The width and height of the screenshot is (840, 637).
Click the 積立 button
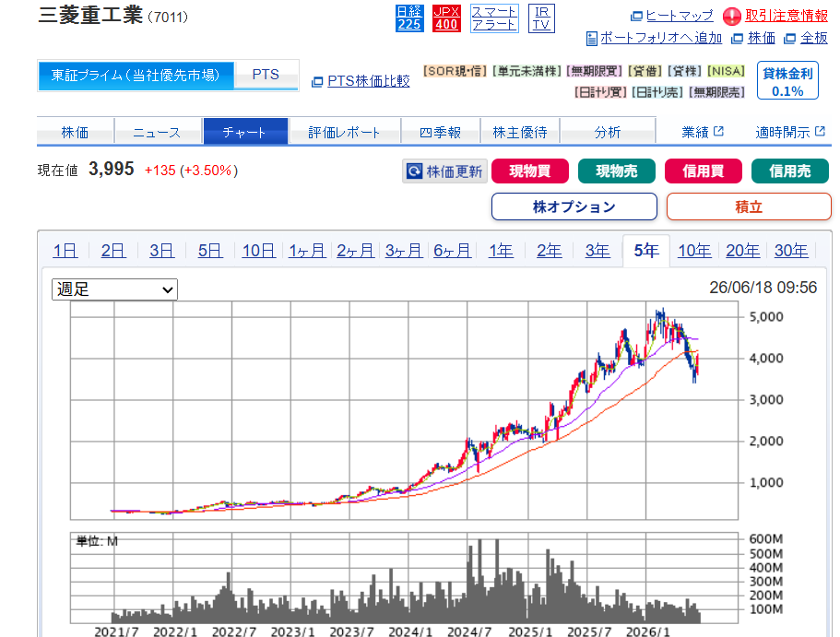click(x=749, y=206)
